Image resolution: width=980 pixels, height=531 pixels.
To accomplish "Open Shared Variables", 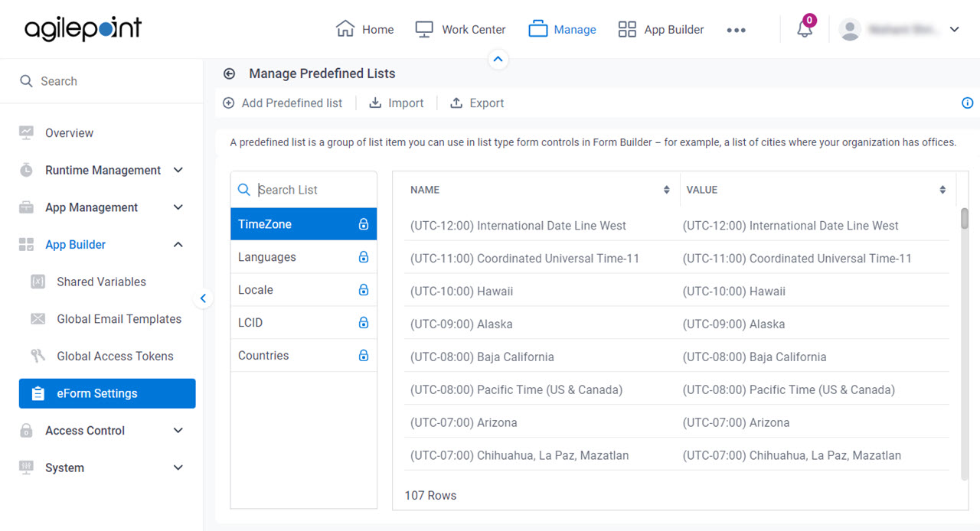I will click(101, 282).
